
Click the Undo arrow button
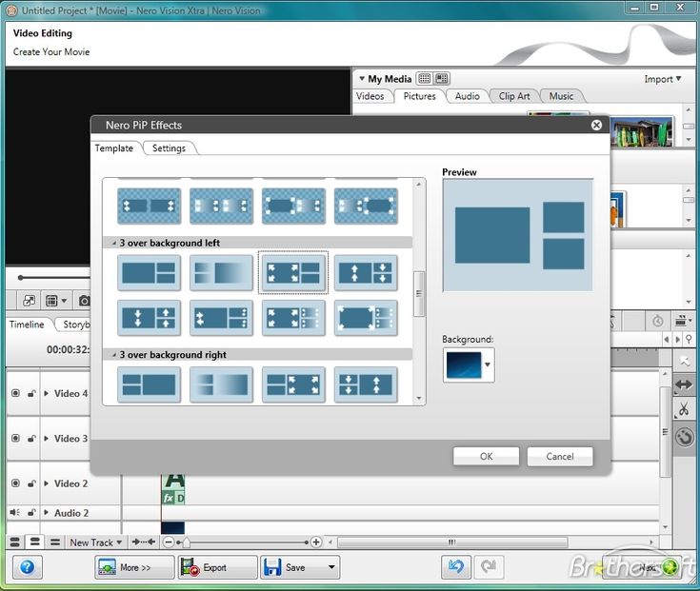(x=456, y=567)
